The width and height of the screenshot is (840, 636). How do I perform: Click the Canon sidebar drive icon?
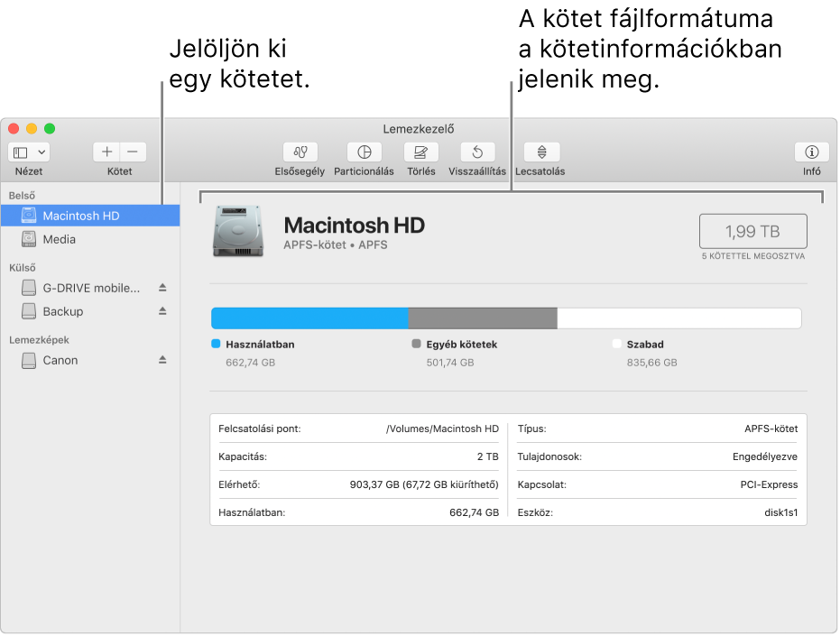[29, 360]
